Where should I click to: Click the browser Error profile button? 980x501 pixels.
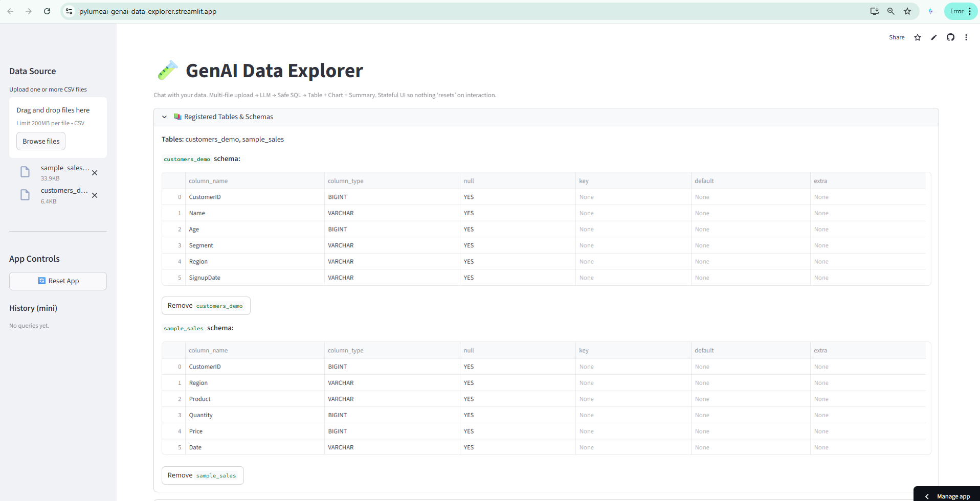coord(961,11)
